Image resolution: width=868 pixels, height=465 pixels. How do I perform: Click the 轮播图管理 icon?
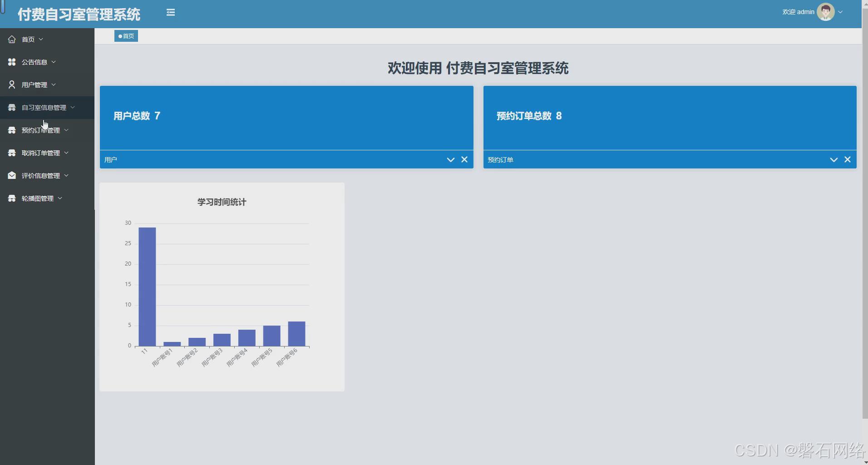click(12, 198)
